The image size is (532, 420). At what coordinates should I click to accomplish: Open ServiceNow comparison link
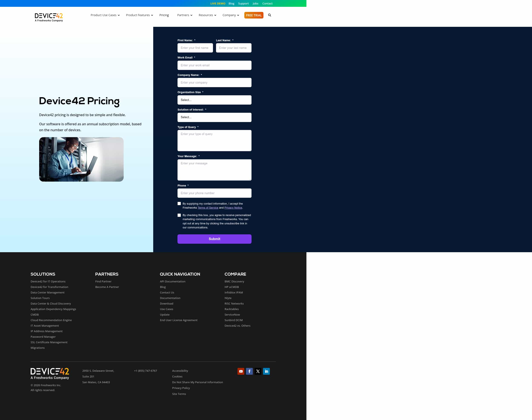tap(232, 315)
